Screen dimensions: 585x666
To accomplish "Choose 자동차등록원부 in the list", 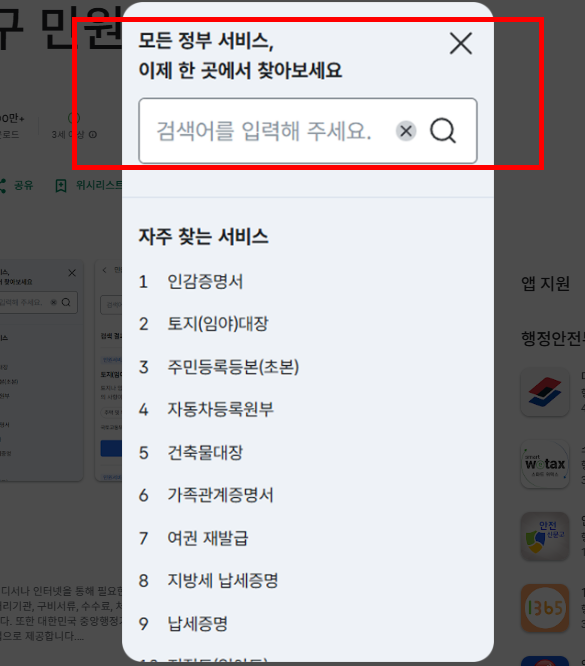I will [220, 409].
